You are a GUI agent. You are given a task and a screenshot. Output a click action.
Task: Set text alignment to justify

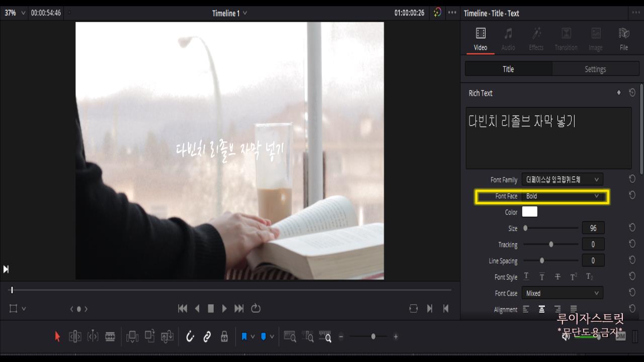point(574,309)
